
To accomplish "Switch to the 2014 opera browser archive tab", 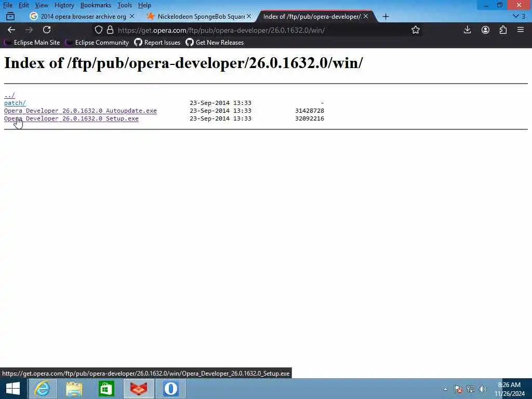I will 82,16.
